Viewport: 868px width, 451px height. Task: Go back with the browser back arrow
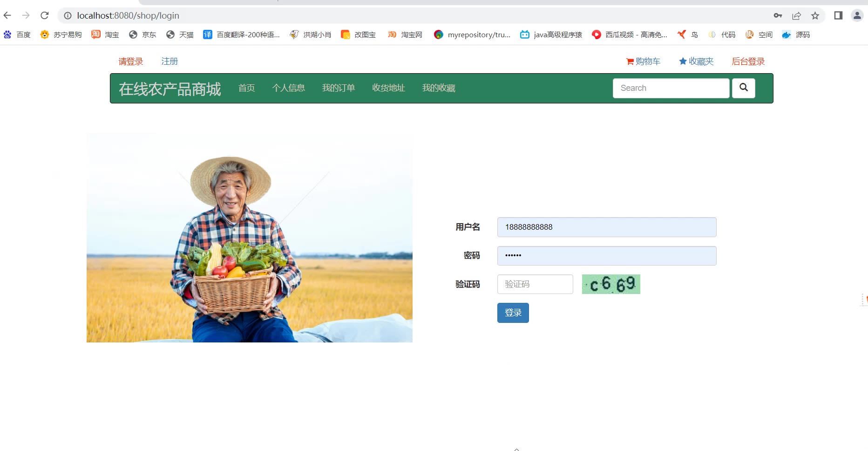pos(7,15)
